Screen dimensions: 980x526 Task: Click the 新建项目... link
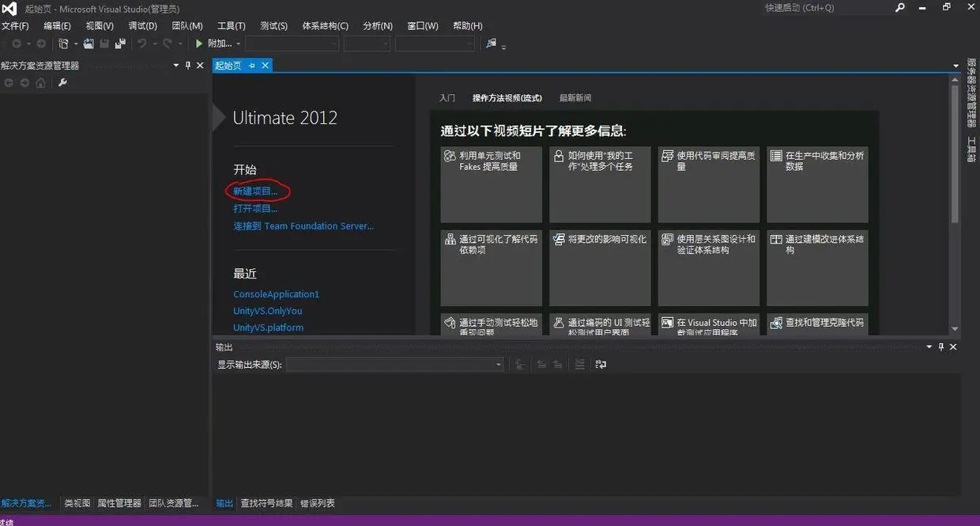pos(255,191)
